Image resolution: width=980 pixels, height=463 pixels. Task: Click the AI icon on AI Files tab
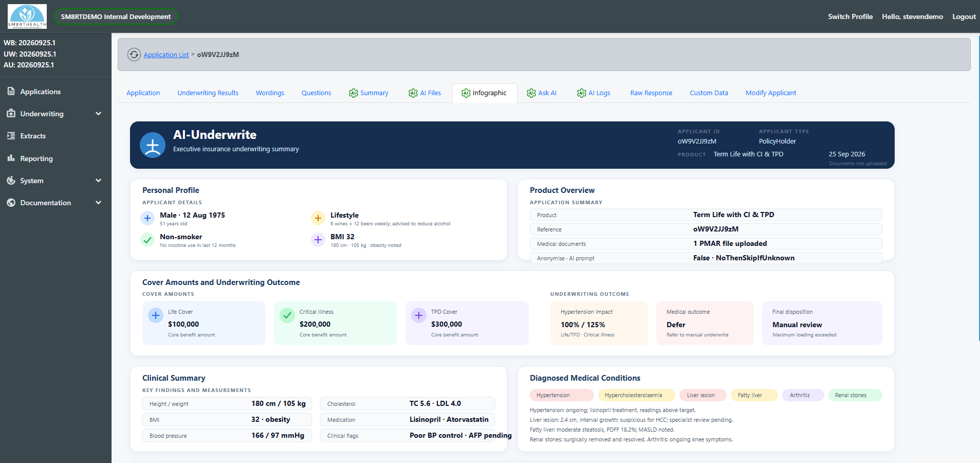tap(413, 93)
